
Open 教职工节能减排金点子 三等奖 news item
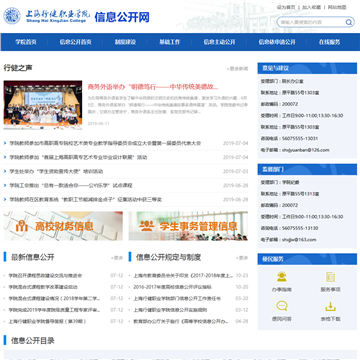coord(86,200)
